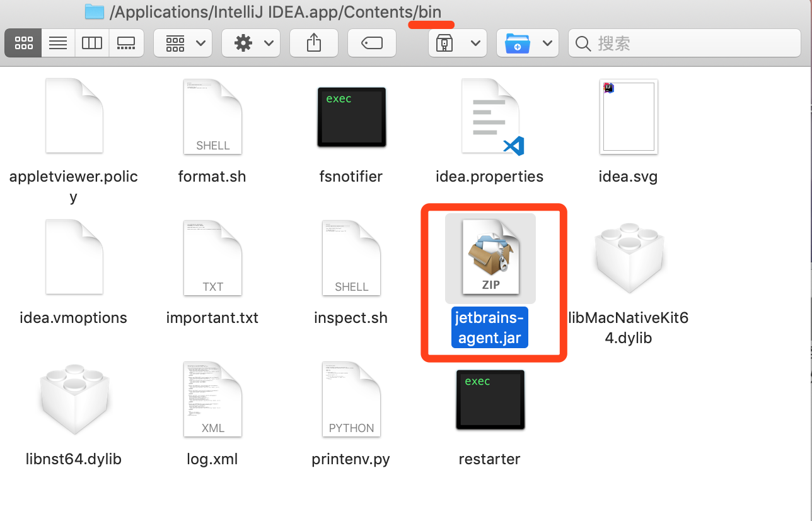Click the 'fsnotifier' file name
The image size is (812, 521).
coord(351,177)
